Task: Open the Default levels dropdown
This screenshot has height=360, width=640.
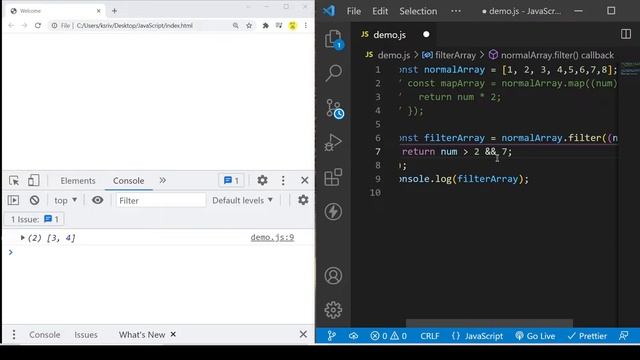Action: 242,200
